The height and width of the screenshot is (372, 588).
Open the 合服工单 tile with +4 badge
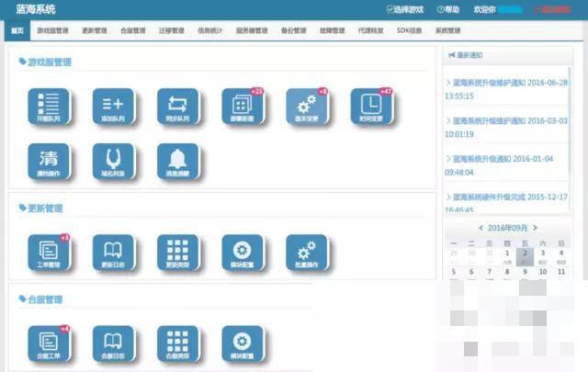(49, 344)
